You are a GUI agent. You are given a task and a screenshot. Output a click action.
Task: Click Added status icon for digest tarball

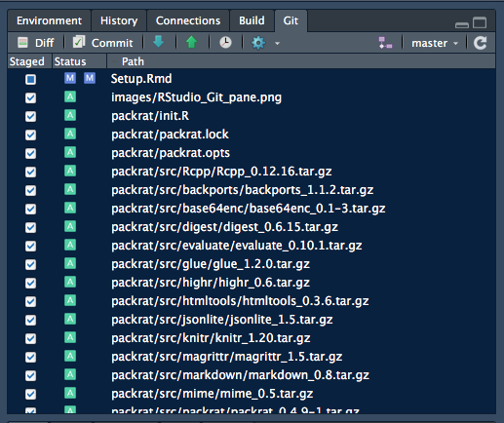70,226
